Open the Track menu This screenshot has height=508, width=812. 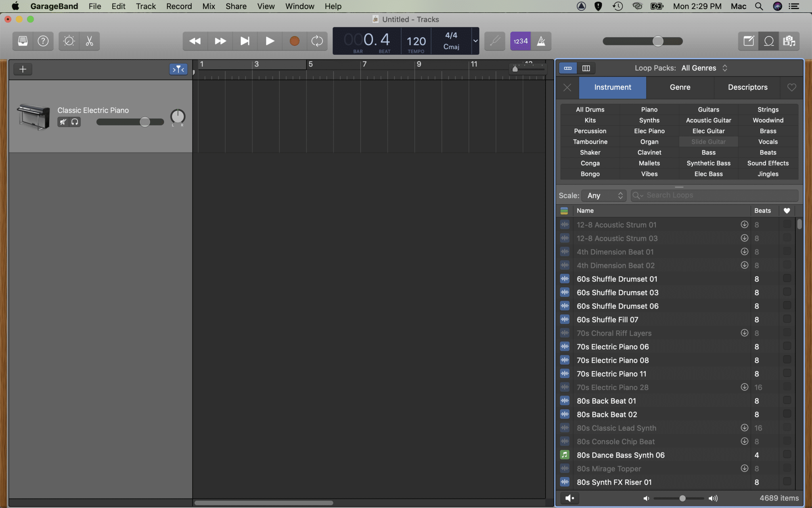pos(146,6)
